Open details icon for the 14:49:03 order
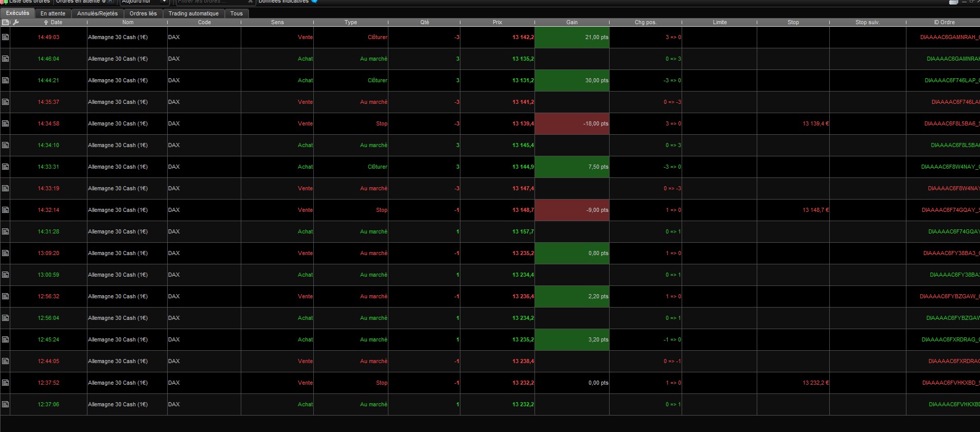Image resolution: width=980 pixels, height=432 pixels. tap(5, 37)
